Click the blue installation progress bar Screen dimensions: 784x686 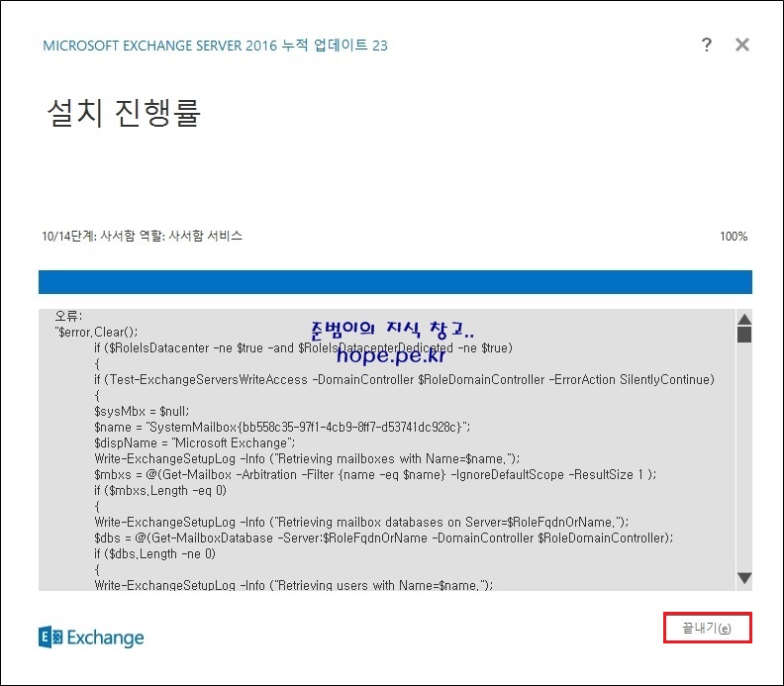tap(395, 282)
